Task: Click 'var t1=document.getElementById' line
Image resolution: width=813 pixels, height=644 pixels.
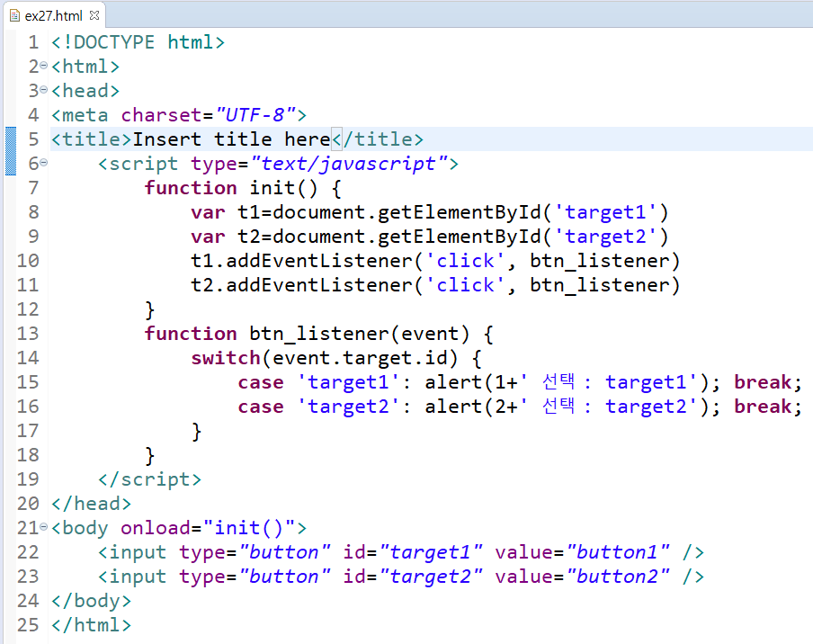Action: 430,212
